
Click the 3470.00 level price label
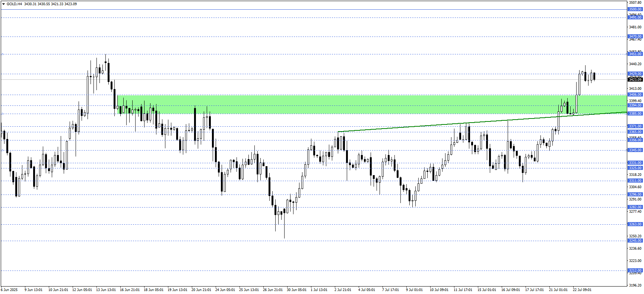(x=635, y=37)
